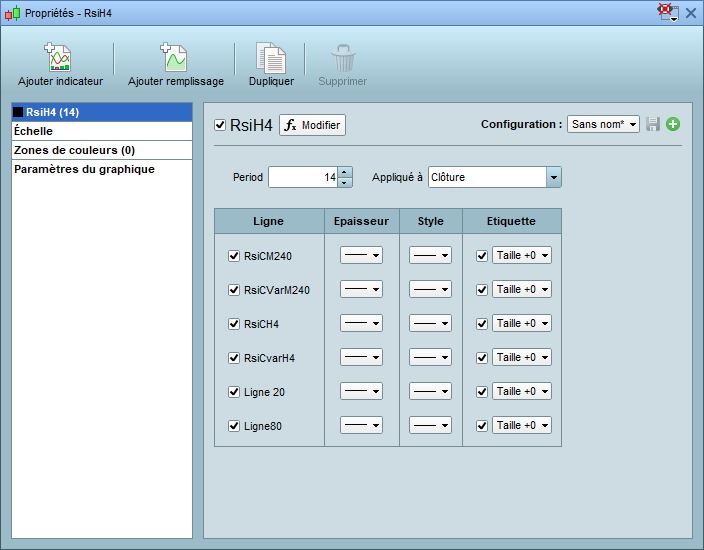Click the Period value field showing 14

pyautogui.click(x=303, y=177)
